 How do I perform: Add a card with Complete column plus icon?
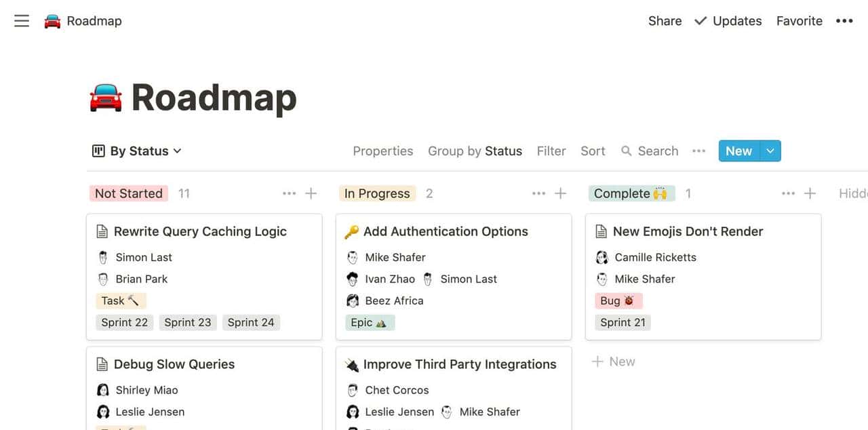click(x=810, y=193)
